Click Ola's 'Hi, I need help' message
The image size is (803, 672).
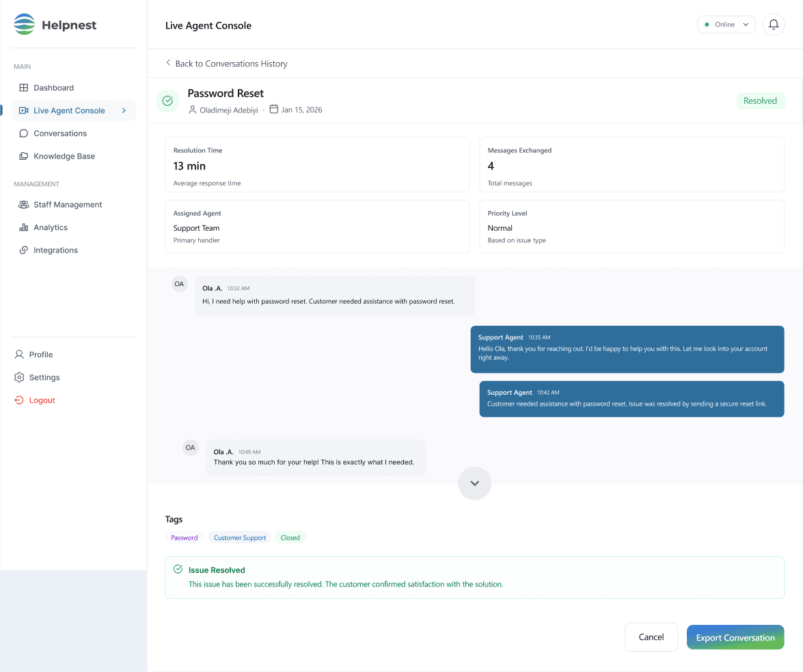334,296
